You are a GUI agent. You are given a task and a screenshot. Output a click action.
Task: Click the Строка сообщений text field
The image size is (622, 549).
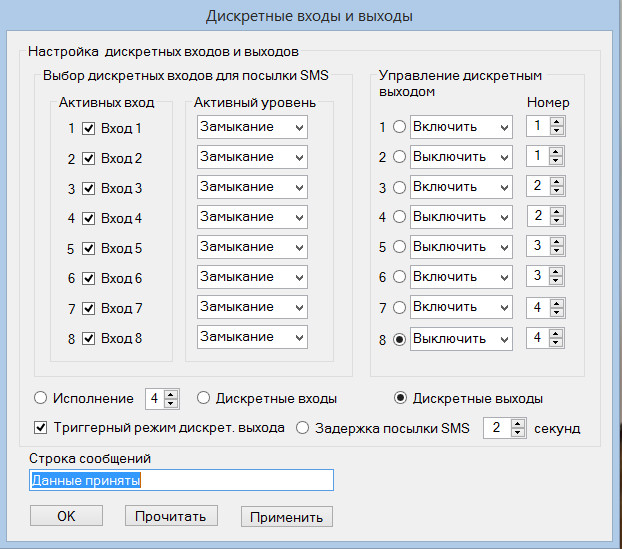click(x=181, y=480)
